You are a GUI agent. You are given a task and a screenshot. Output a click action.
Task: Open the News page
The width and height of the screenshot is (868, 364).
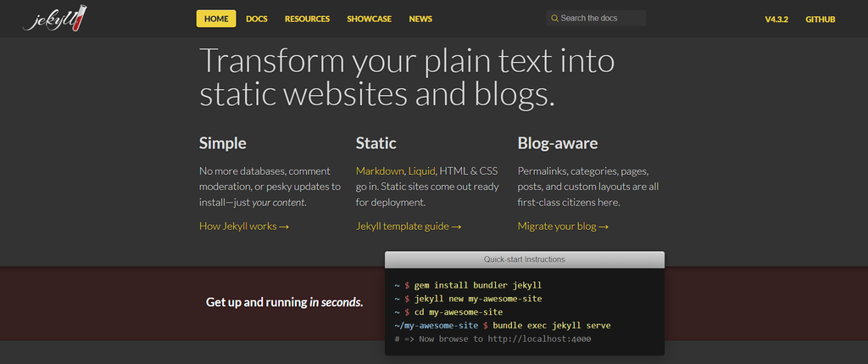click(420, 19)
